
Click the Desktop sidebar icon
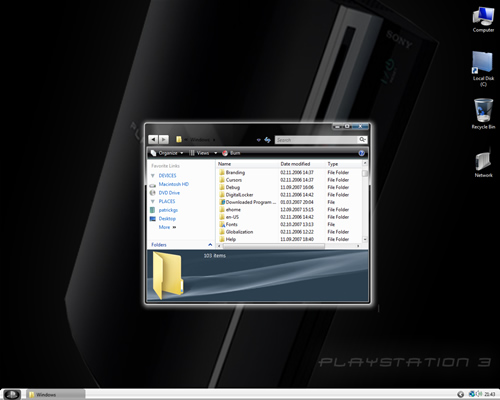pyautogui.click(x=153, y=219)
